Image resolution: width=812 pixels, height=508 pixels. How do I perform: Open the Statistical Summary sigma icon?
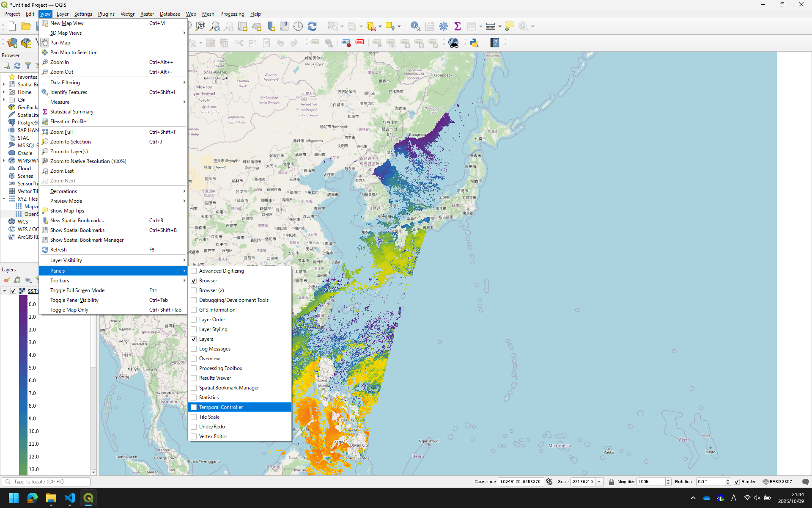pyautogui.click(x=458, y=26)
